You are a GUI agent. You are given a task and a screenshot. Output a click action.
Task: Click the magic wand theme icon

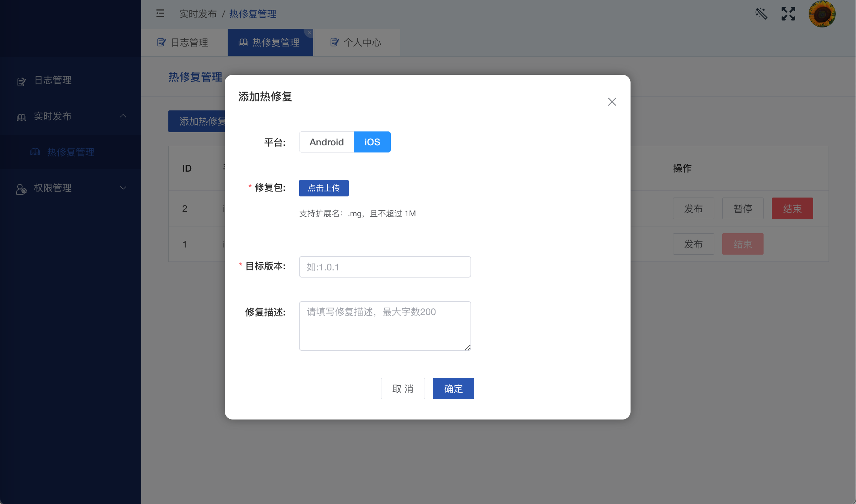coord(761,14)
